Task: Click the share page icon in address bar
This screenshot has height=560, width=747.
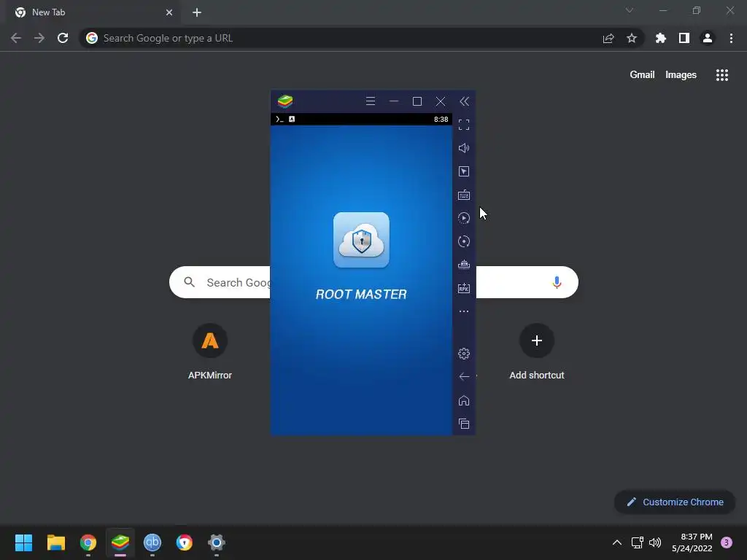Action: click(x=608, y=38)
